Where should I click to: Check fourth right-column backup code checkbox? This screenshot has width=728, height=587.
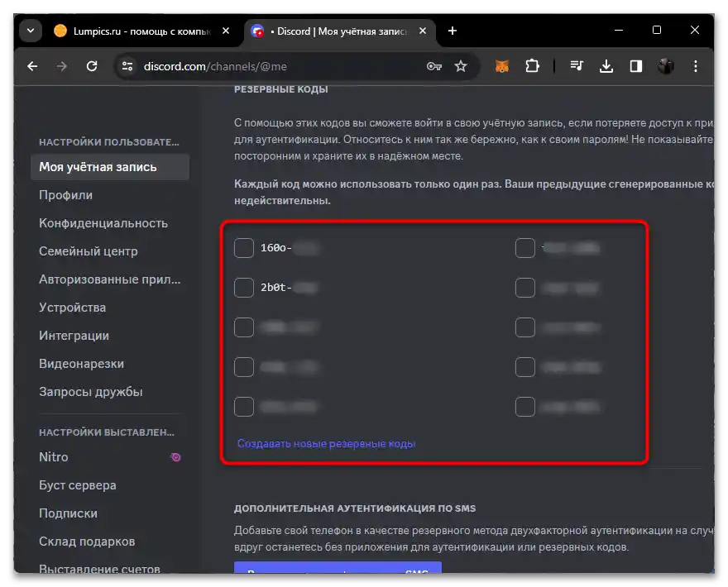(x=525, y=367)
